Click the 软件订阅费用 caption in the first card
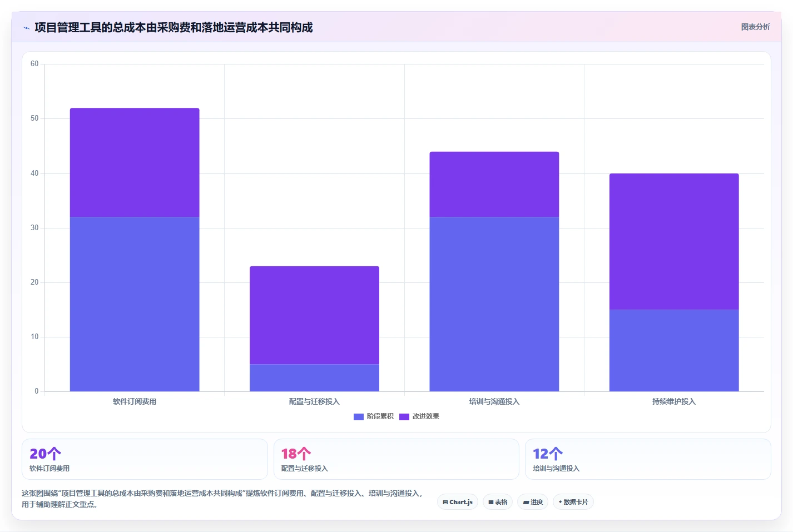Screen dimensions: 793x532 pyautogui.click(x=49, y=469)
